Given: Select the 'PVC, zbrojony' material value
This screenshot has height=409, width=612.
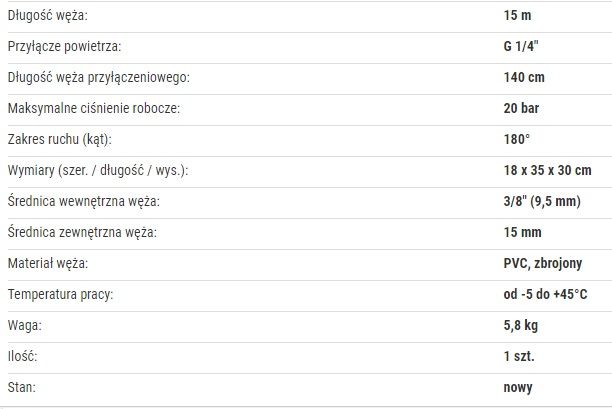Looking at the screenshot, I should click(543, 263).
